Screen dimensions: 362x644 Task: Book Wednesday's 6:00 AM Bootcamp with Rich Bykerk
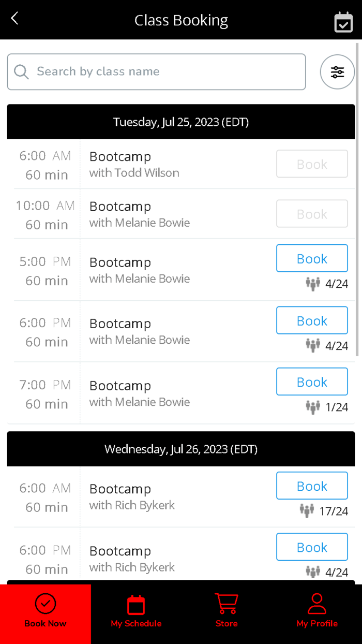click(312, 486)
